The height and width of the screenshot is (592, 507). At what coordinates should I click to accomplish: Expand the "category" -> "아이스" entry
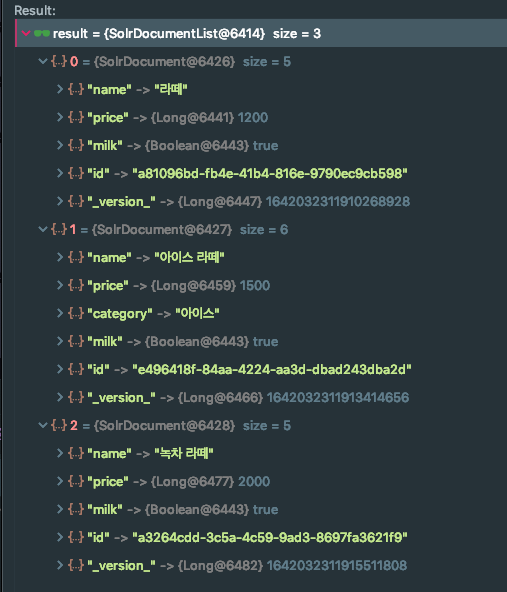[60, 313]
